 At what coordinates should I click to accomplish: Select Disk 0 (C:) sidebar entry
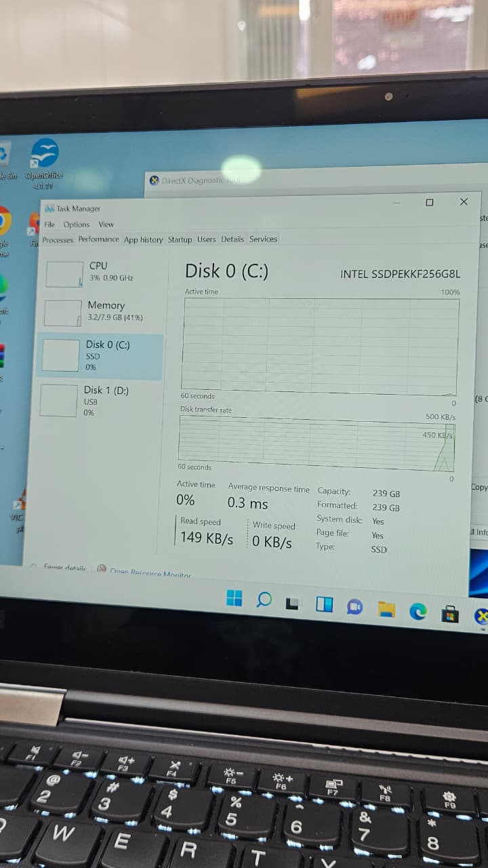click(x=100, y=355)
